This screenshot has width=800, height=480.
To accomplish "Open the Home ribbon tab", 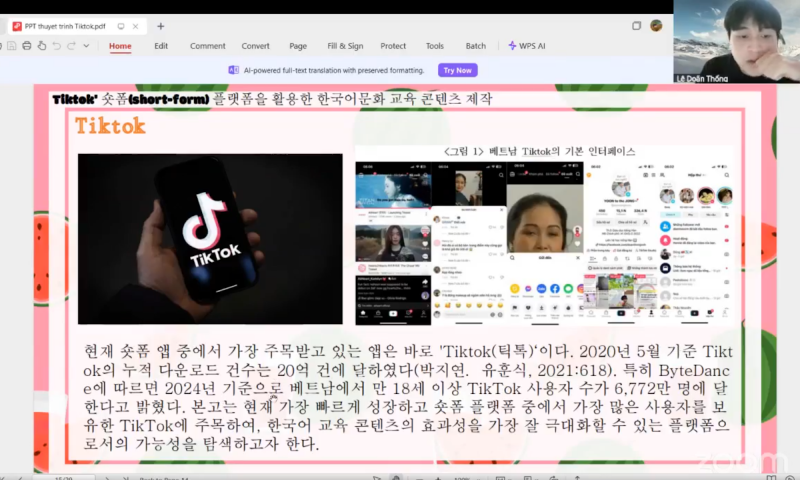I will click(120, 46).
